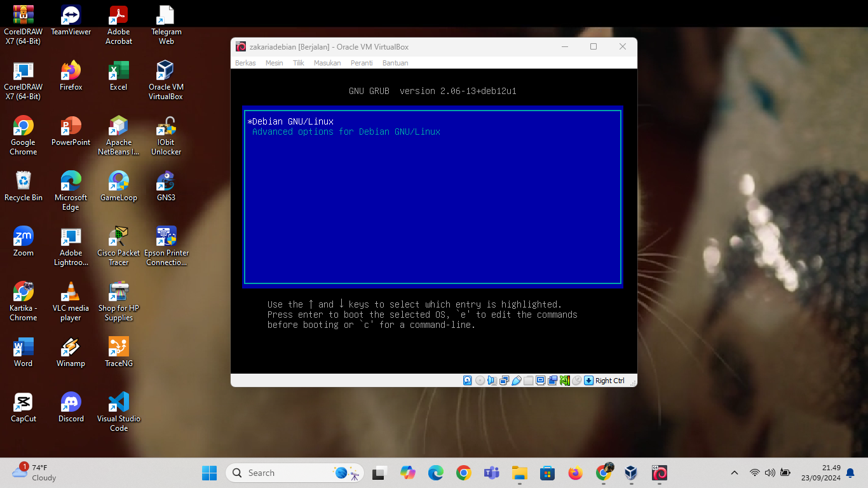868x488 pixels.
Task: Select the Cisco Packet Tracer desktop shortcut
Action: click(x=119, y=247)
